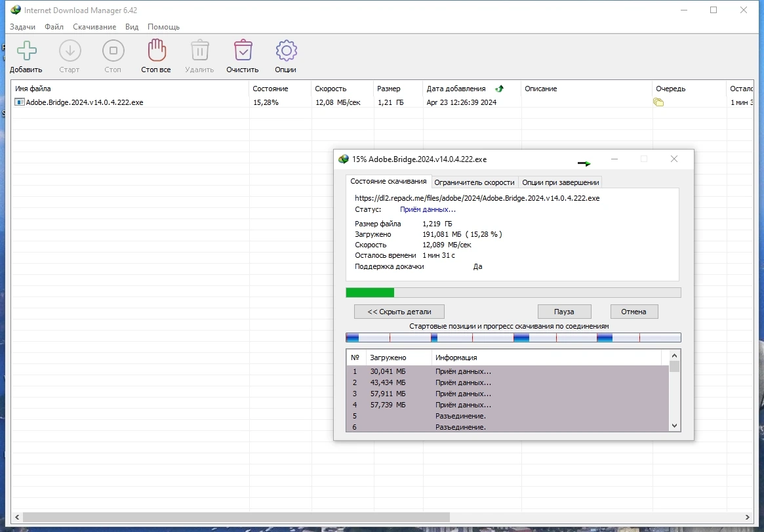Click the Приём данных... status text

point(428,209)
